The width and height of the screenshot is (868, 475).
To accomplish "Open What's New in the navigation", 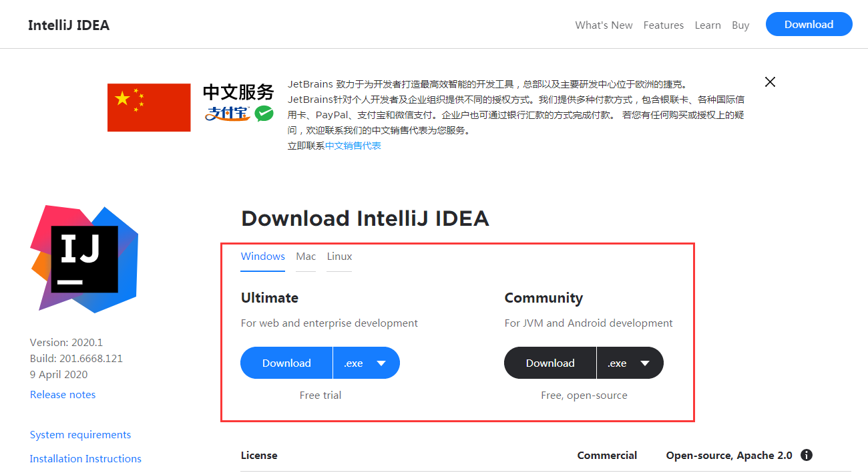I will coord(604,25).
